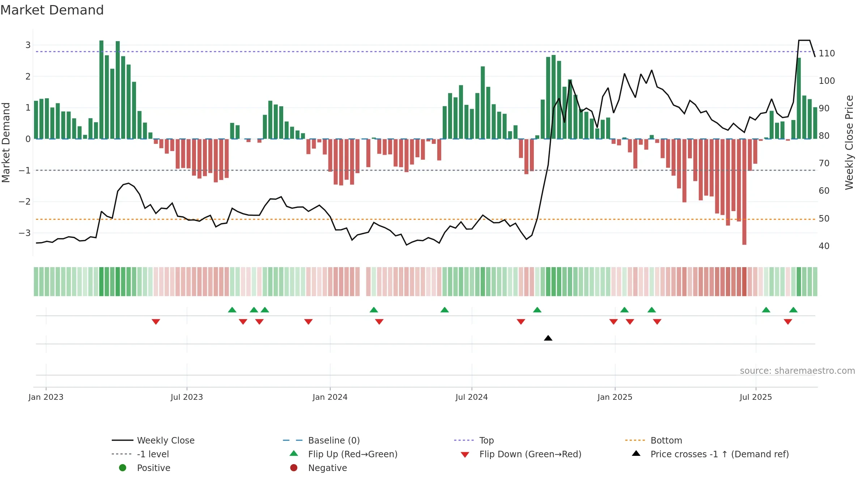Viewport: 868px width, 488px height.
Task: Click the source: sharemaestro.com text
Action: 797,371
